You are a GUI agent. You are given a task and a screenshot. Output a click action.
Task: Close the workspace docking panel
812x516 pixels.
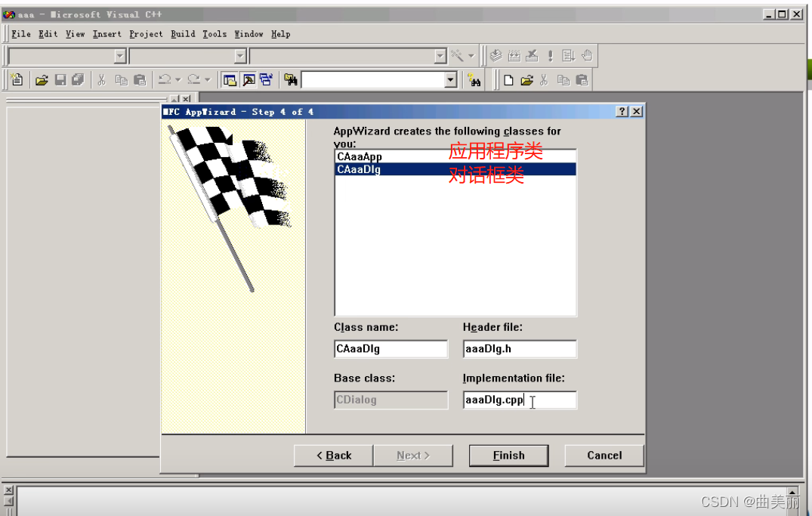pyautogui.click(x=187, y=98)
